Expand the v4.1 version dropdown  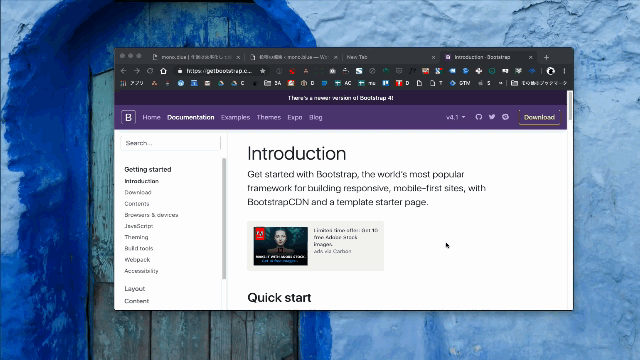pos(456,117)
